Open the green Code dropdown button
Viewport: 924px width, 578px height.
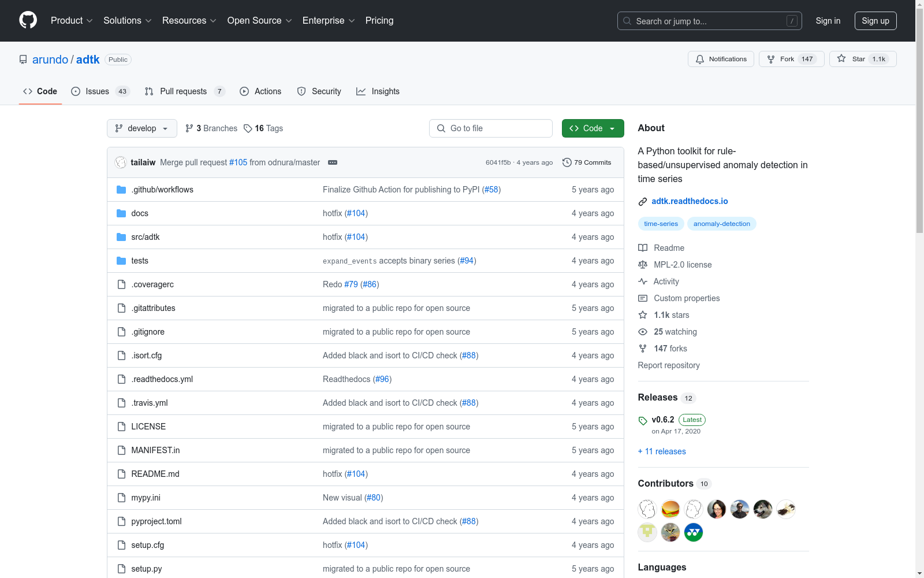[x=593, y=128]
